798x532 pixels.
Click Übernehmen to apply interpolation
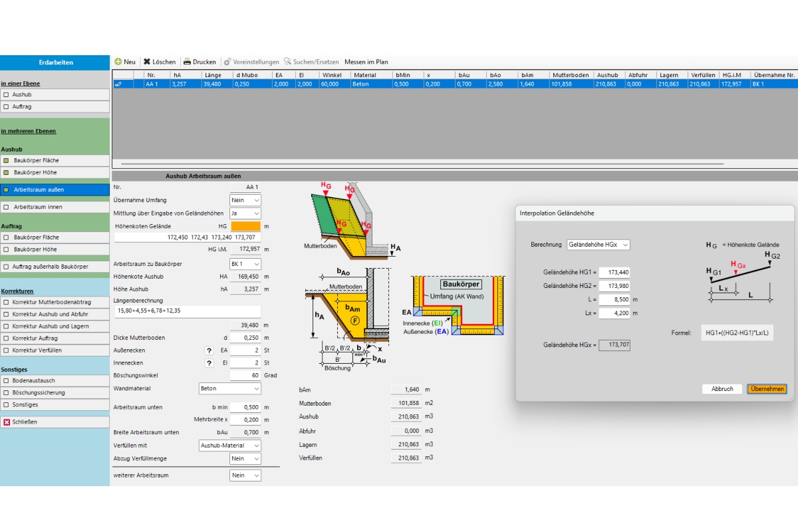click(x=767, y=389)
